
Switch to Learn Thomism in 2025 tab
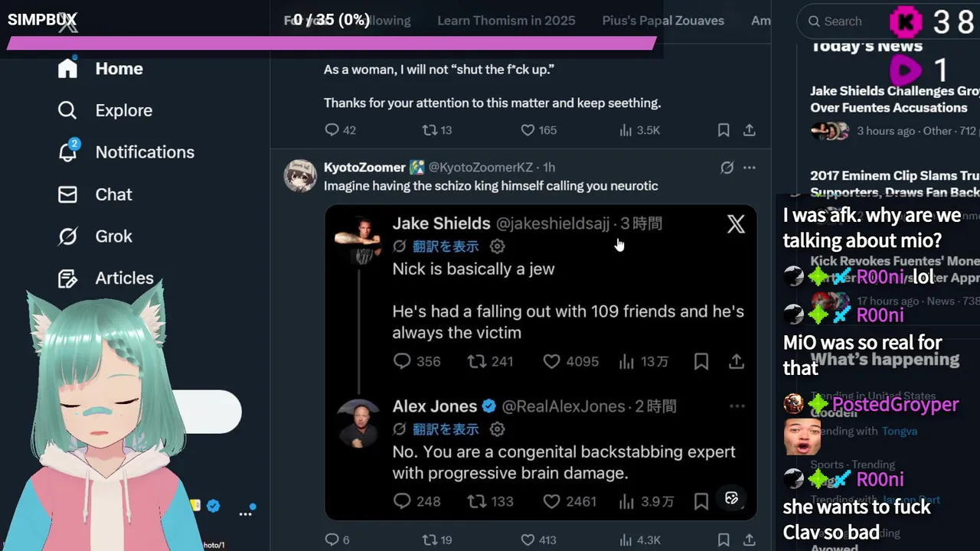(x=506, y=21)
